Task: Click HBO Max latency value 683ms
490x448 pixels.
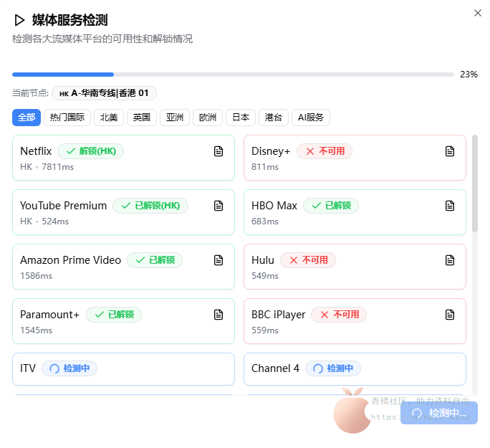Action: [x=265, y=221]
